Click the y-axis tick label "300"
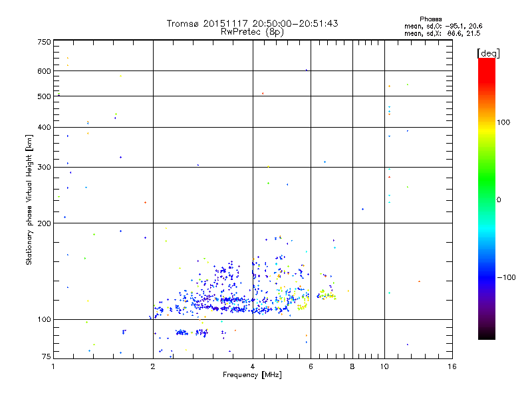Image resolution: width=532 pixels, height=399 pixels. 44,168
